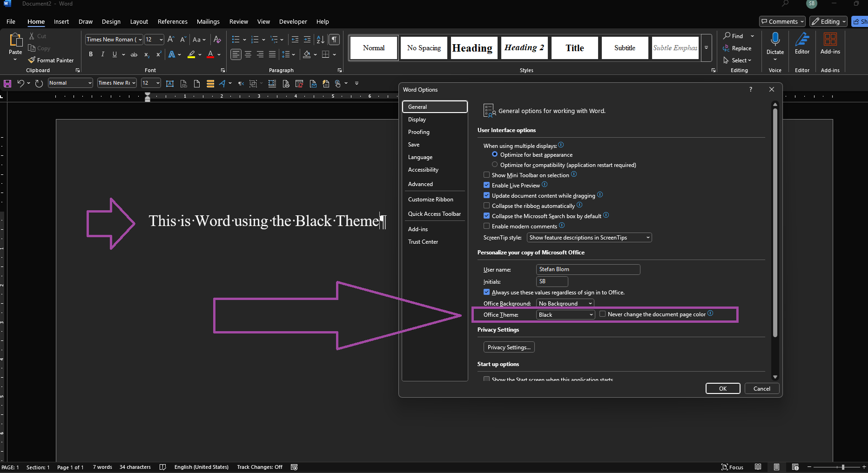This screenshot has height=473, width=868.
Task: Open the Office Background dropdown
Action: click(565, 303)
